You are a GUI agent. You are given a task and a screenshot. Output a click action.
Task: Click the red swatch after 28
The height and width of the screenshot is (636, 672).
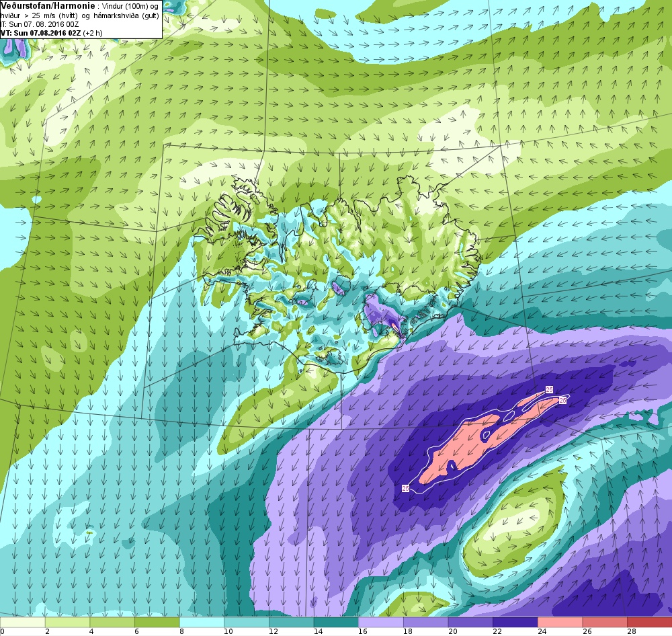pos(650,623)
